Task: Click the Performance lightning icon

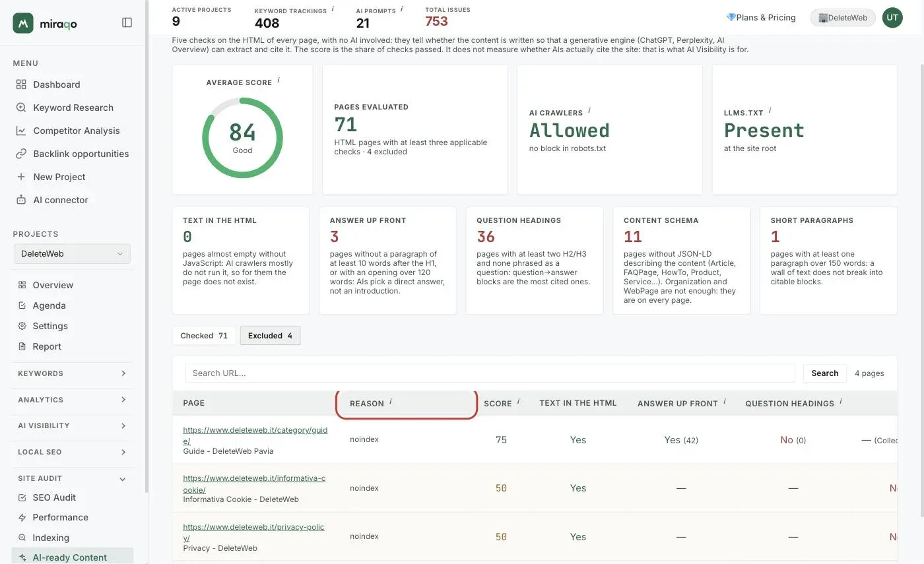Action: coord(22,517)
